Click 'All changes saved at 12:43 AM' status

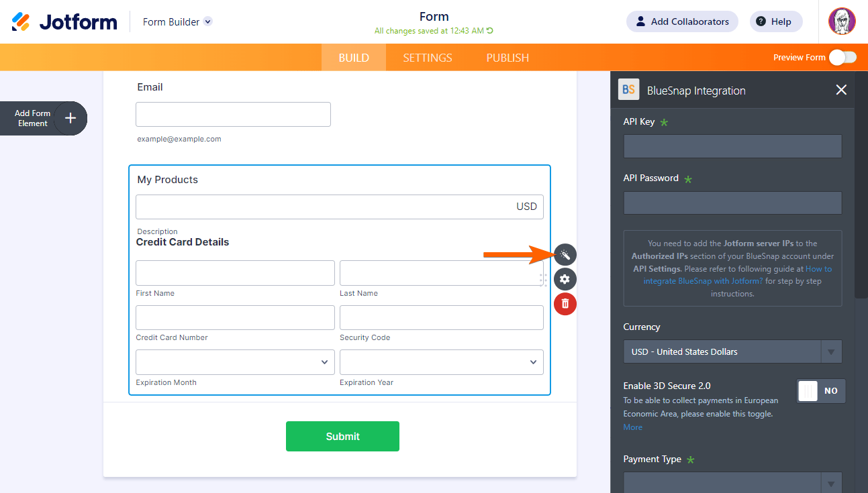coord(429,31)
